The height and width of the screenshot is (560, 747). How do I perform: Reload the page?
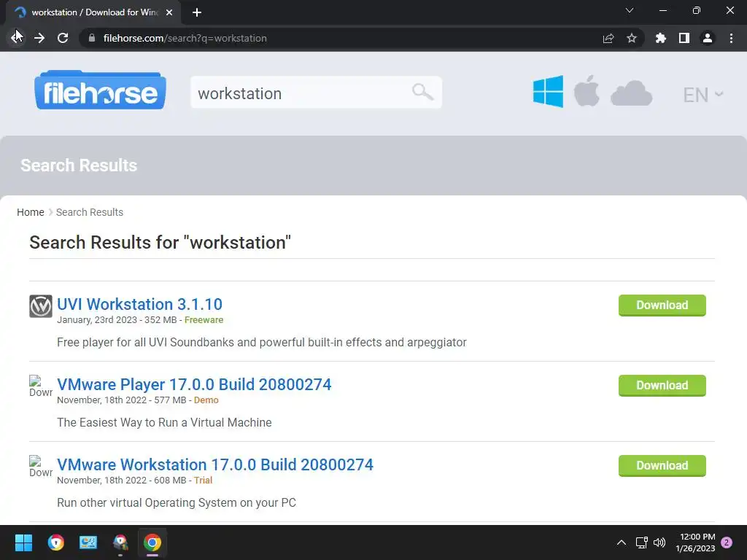63,38
